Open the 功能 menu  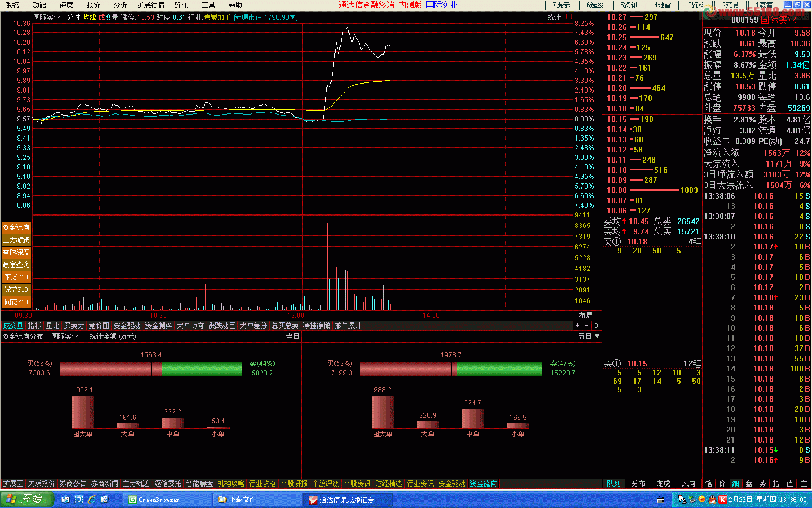tap(39, 5)
